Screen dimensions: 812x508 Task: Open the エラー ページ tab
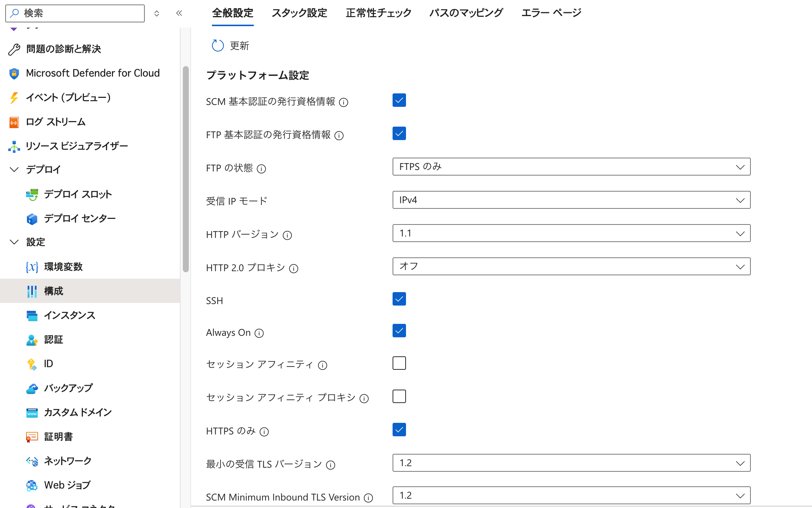coord(550,12)
